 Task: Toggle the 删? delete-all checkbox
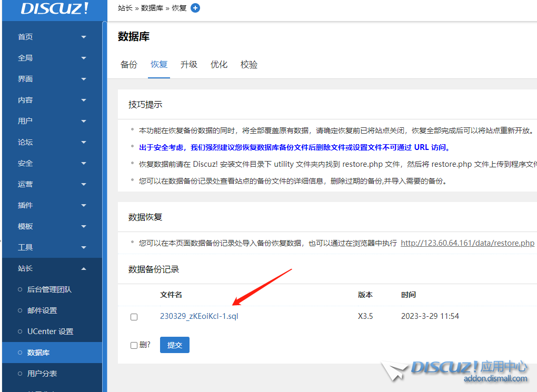point(134,345)
